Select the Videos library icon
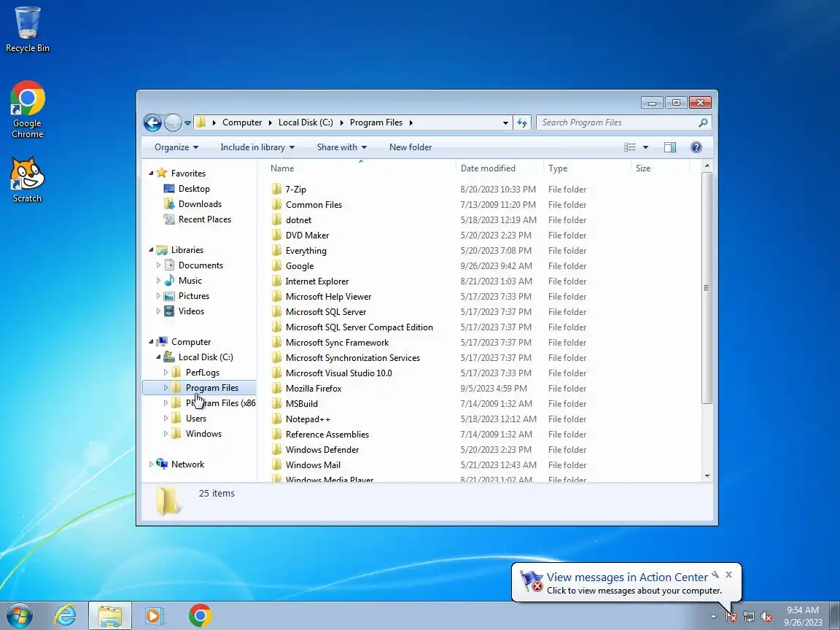Viewport: 840px width, 630px height. tap(169, 311)
